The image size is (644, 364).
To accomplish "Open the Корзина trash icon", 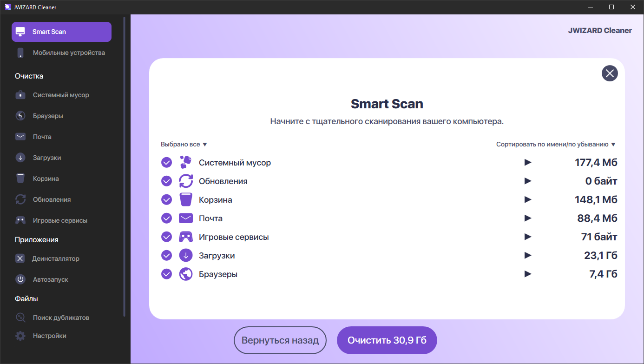I will tap(20, 179).
